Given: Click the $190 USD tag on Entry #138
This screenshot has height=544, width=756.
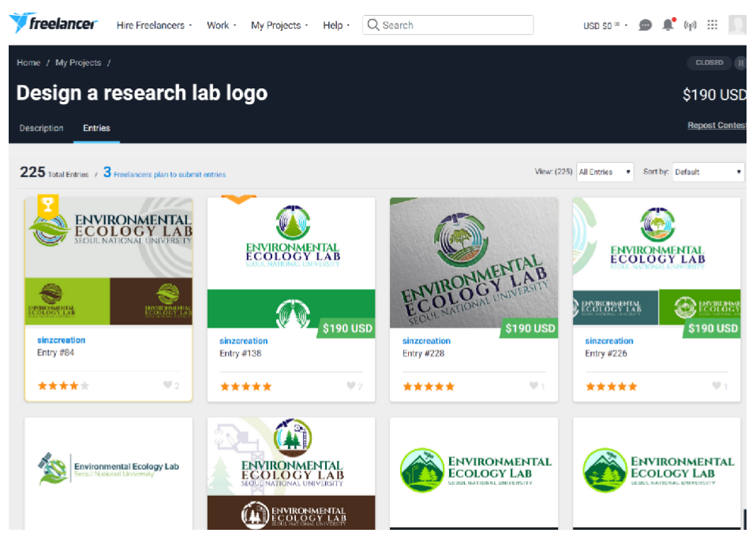Looking at the screenshot, I should click(347, 328).
